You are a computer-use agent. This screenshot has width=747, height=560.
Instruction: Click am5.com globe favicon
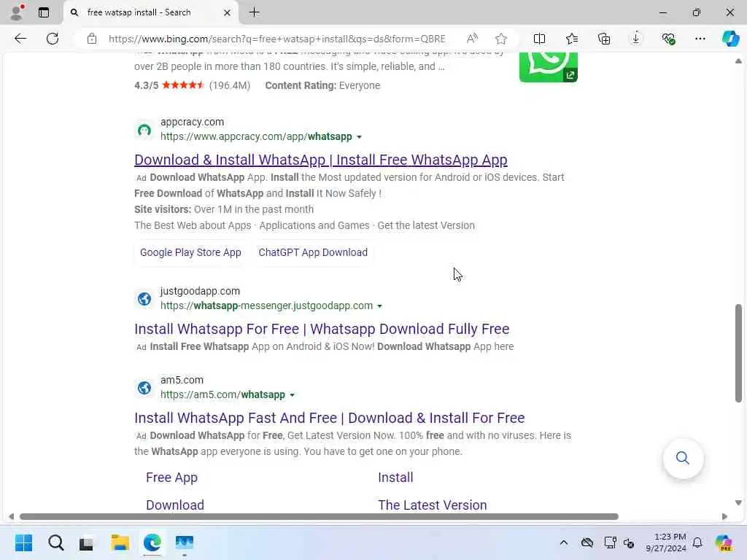click(144, 388)
